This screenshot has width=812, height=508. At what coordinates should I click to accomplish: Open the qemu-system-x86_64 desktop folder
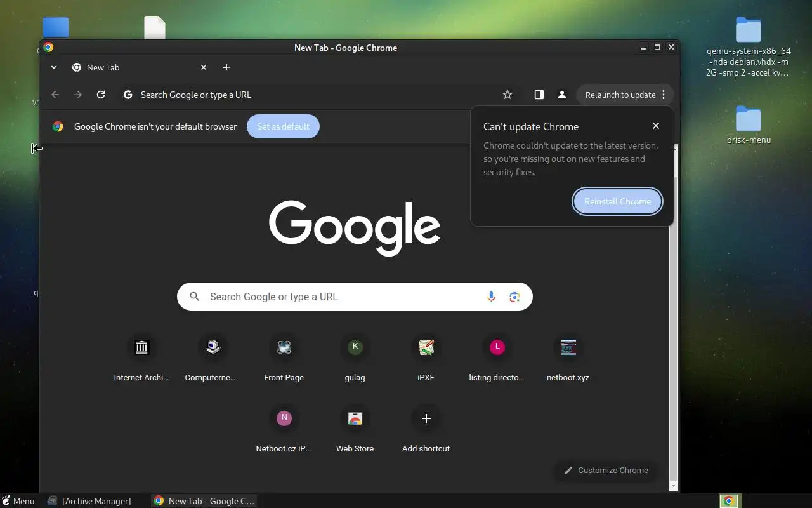749,47
